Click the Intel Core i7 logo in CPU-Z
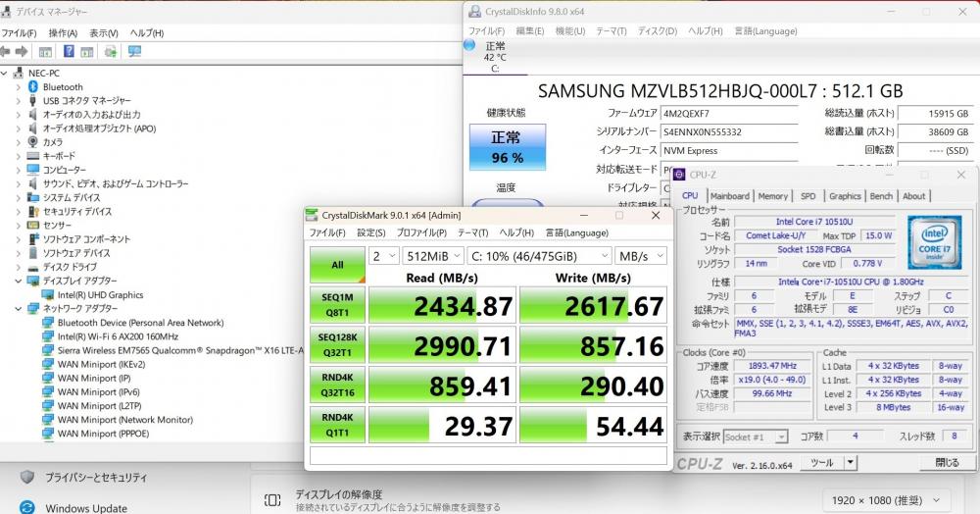The height and width of the screenshot is (514, 980). pos(934,242)
